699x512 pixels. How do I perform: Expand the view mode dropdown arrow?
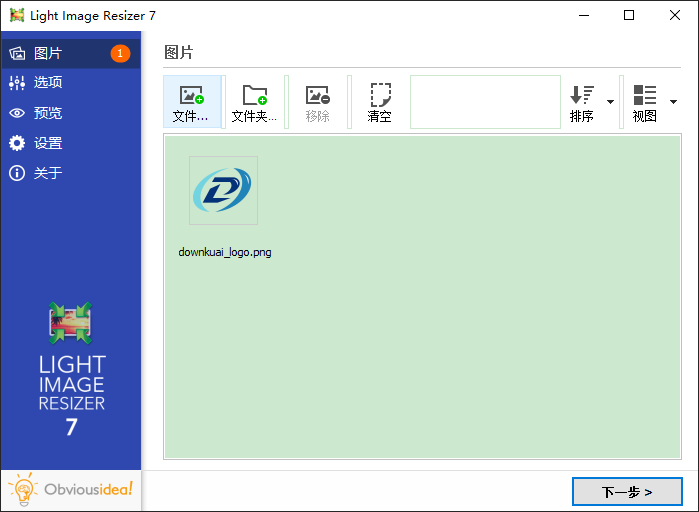(673, 102)
